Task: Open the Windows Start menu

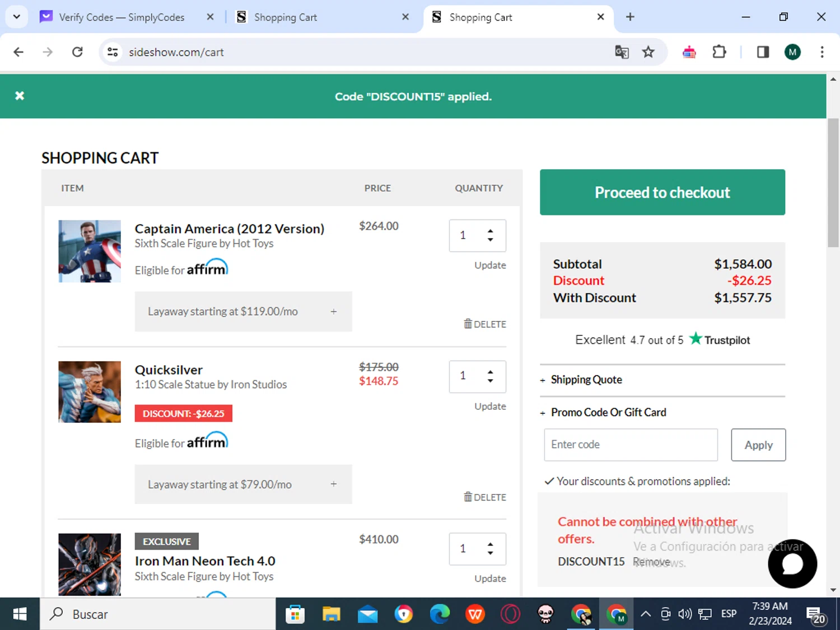Action: pos(20,614)
